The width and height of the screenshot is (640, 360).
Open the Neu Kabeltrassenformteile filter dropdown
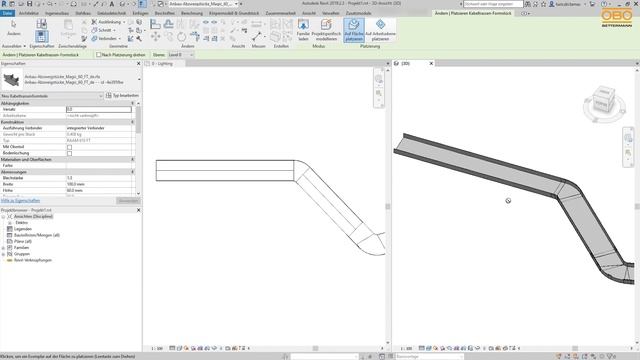[52, 96]
